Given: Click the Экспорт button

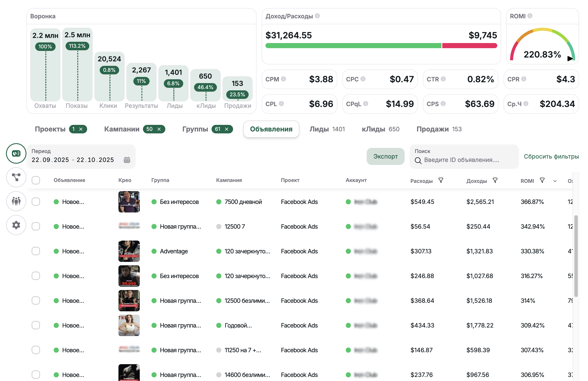Looking at the screenshot, I should (x=385, y=156).
